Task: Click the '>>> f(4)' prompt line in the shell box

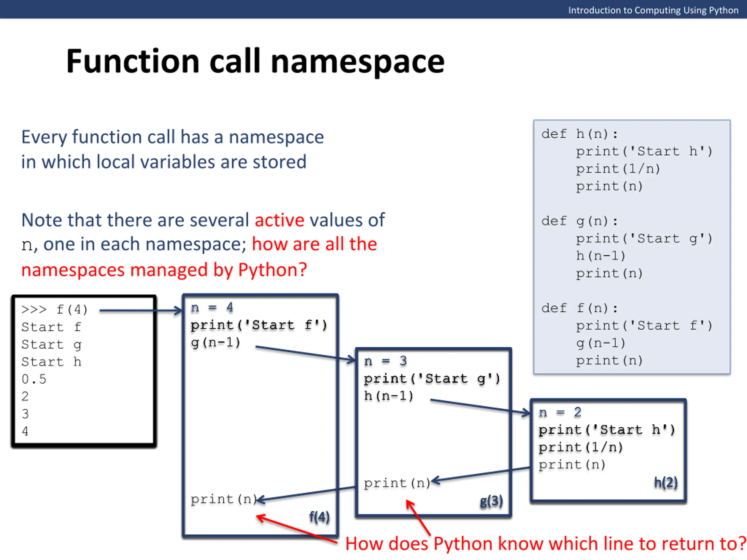Action: tap(54, 309)
